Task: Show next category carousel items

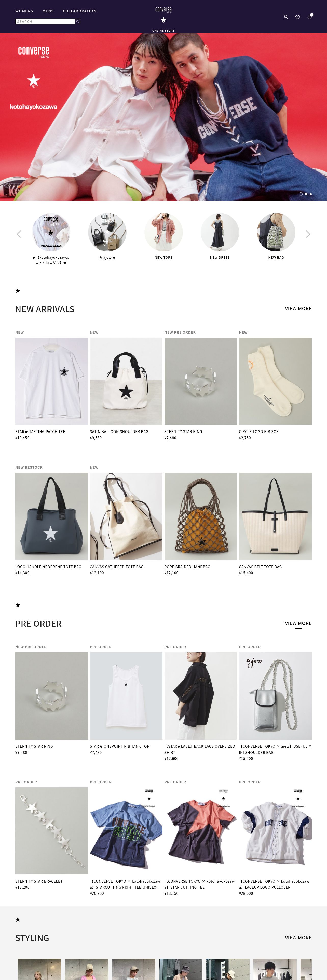Action: coord(308,234)
